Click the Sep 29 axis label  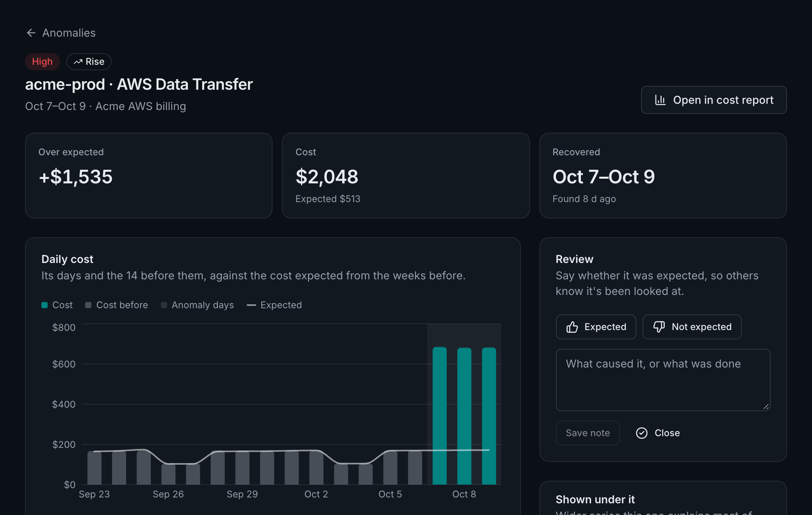pos(242,494)
